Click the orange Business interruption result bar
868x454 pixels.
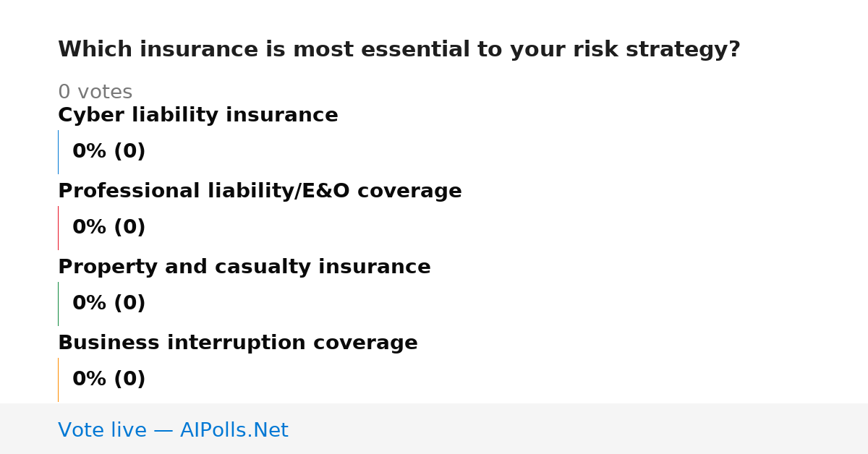pos(58,380)
